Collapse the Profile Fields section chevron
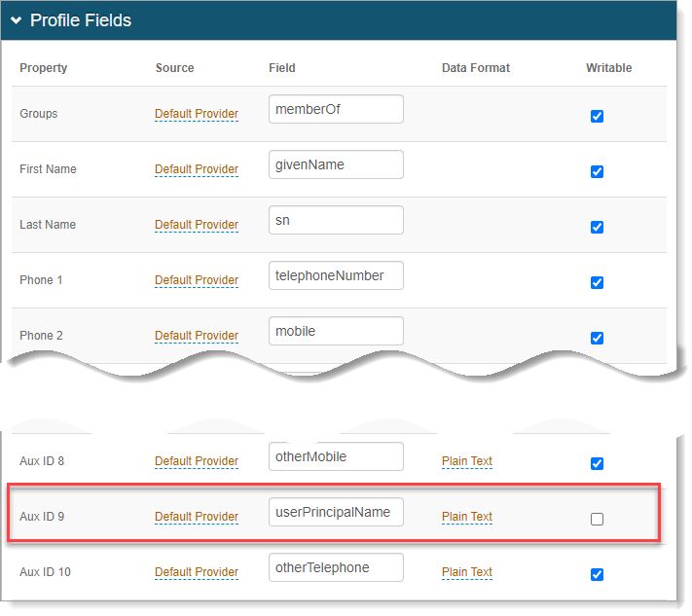Image resolution: width=692 pixels, height=616 pixels. point(17,20)
